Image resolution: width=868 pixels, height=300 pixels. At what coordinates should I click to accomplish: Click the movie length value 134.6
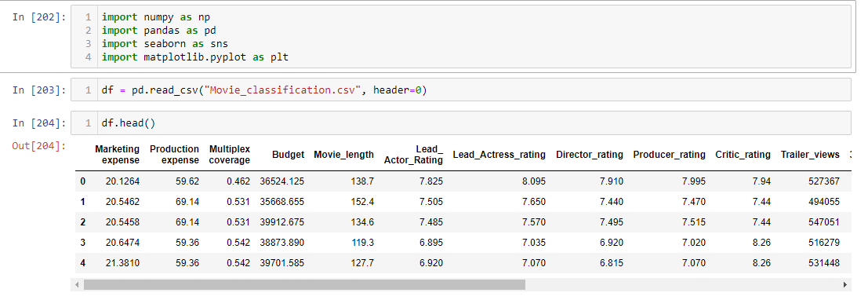[362, 222]
